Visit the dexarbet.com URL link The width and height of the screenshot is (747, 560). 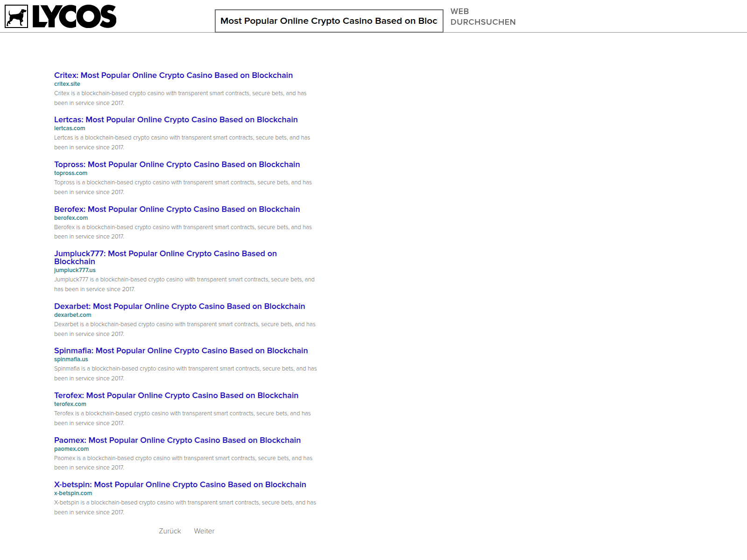click(x=72, y=315)
